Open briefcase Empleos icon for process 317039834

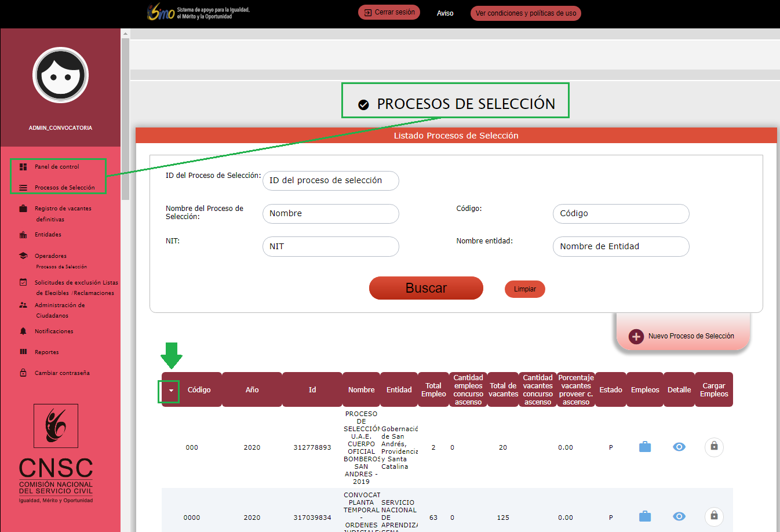coord(644,516)
